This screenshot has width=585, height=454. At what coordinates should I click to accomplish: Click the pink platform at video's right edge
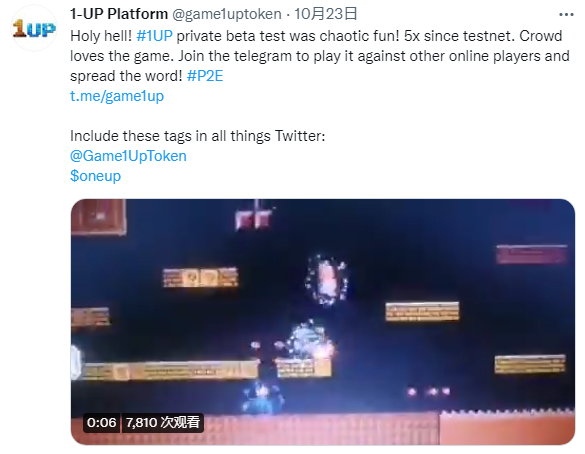click(531, 254)
